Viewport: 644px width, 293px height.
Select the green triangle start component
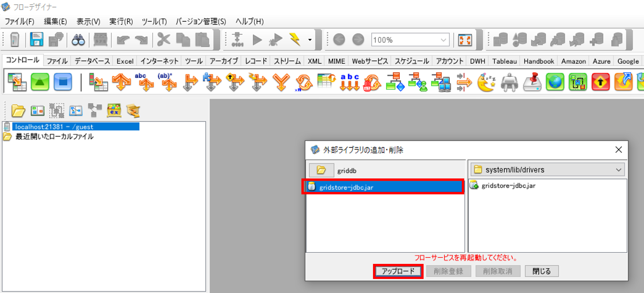tap(40, 82)
